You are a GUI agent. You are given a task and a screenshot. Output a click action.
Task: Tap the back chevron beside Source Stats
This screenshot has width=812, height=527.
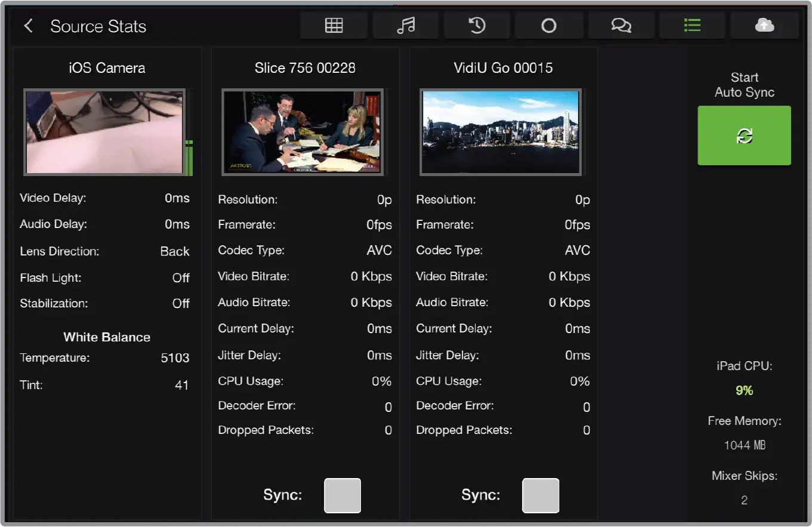coord(29,26)
